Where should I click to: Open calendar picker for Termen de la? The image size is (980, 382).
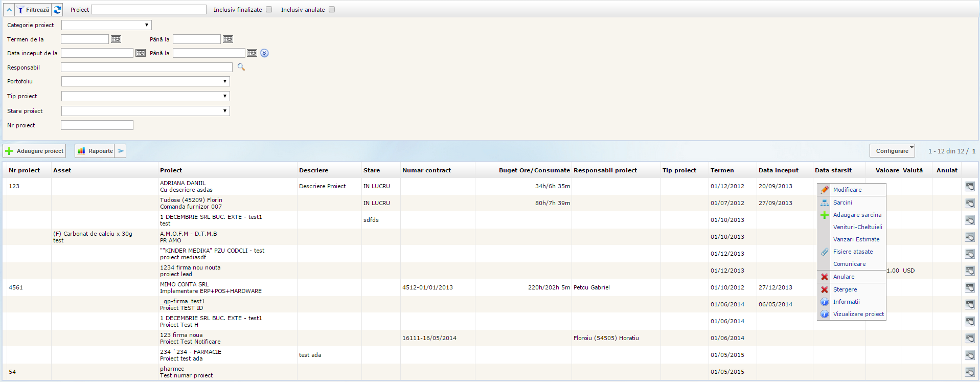tap(116, 39)
